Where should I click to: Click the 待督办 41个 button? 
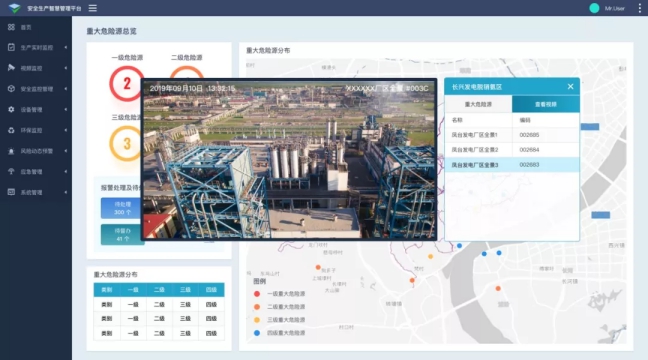coord(122,234)
